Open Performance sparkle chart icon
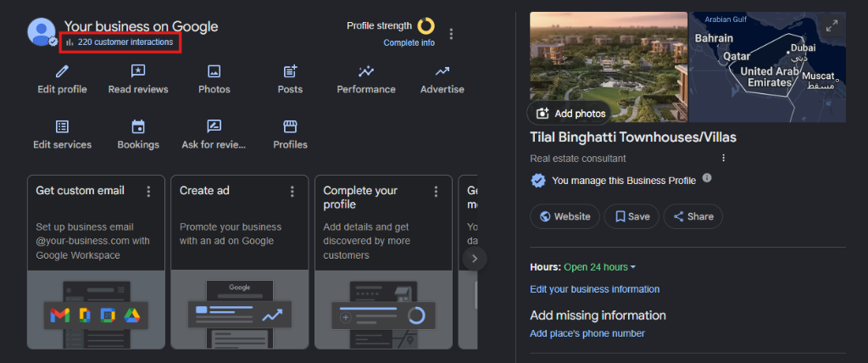The width and height of the screenshot is (868, 363). pyautogui.click(x=366, y=71)
